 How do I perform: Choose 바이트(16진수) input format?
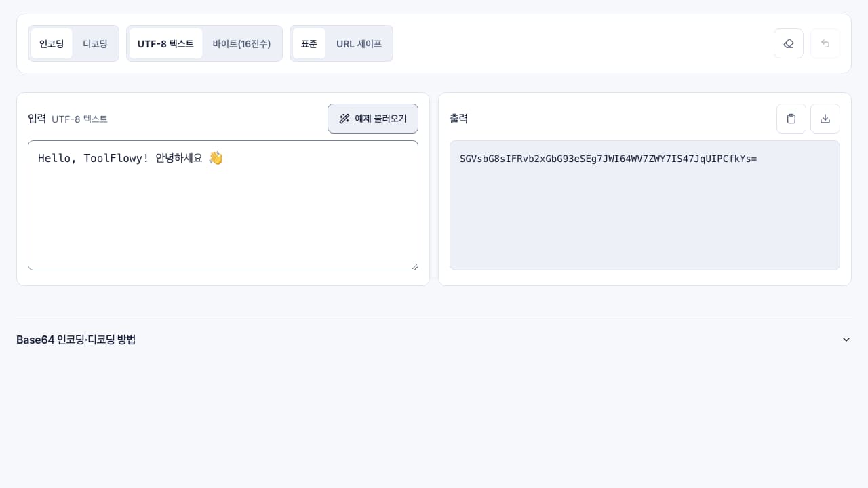pyautogui.click(x=241, y=43)
